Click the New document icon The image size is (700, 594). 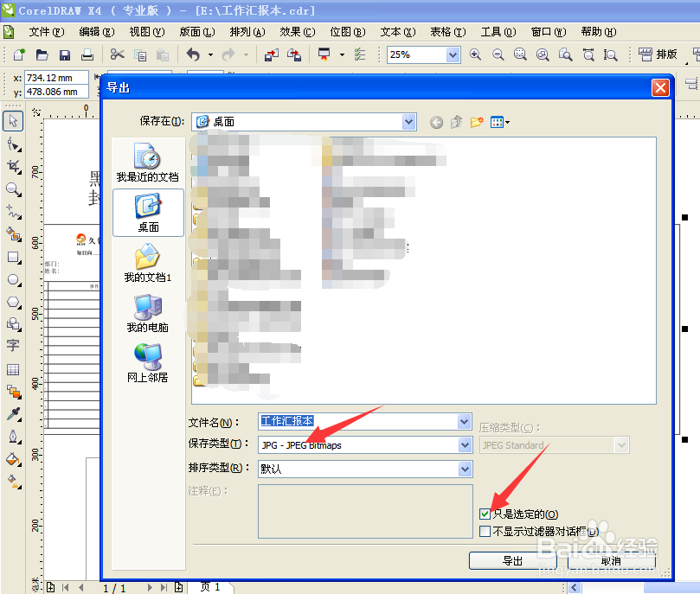(x=19, y=54)
